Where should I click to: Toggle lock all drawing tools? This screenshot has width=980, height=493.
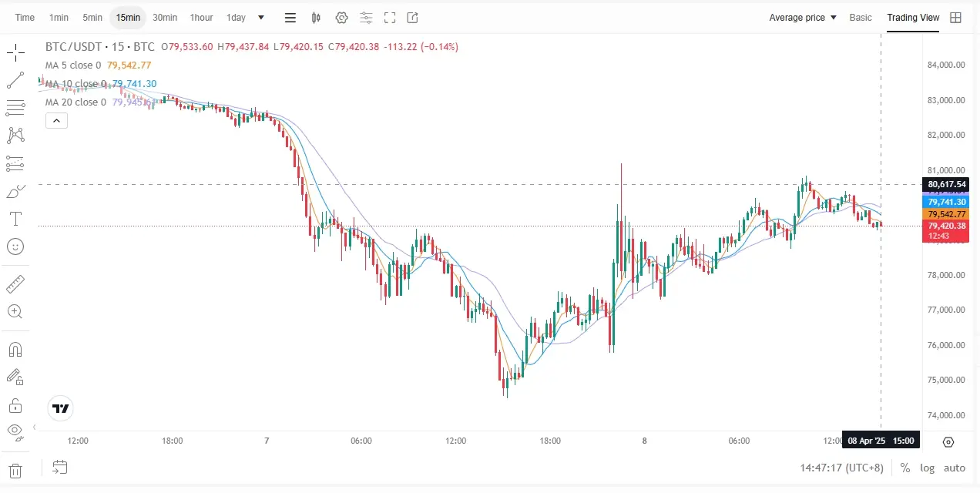15,405
